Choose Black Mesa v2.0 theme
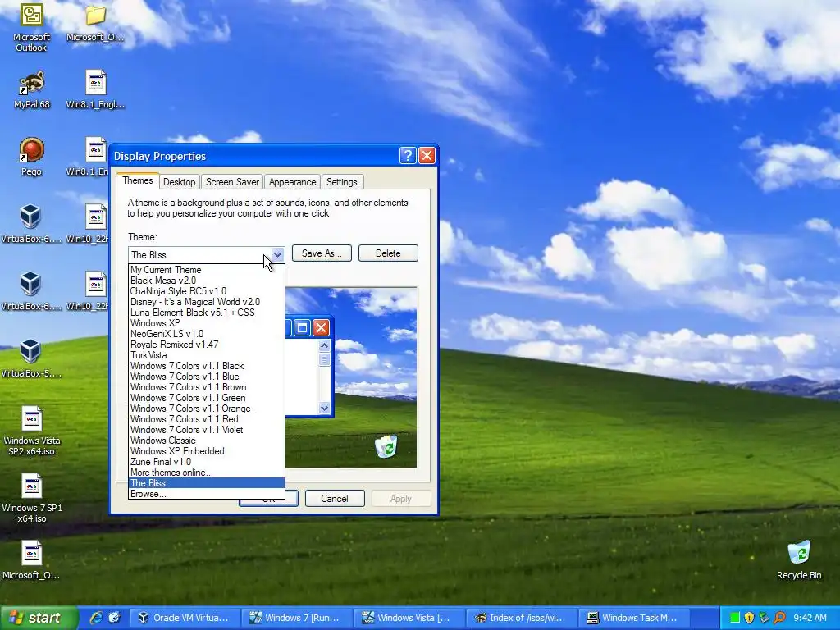840x630 pixels. (206, 281)
